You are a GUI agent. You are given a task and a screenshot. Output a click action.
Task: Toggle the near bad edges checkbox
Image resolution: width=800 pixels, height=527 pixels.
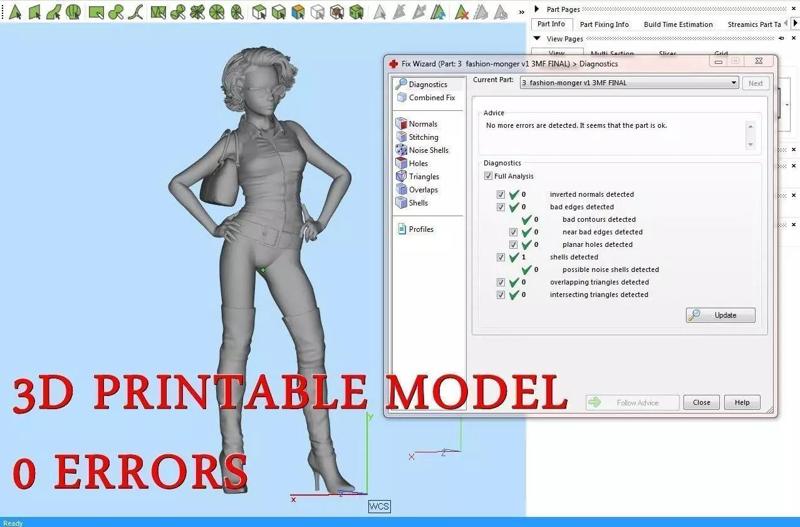point(513,232)
